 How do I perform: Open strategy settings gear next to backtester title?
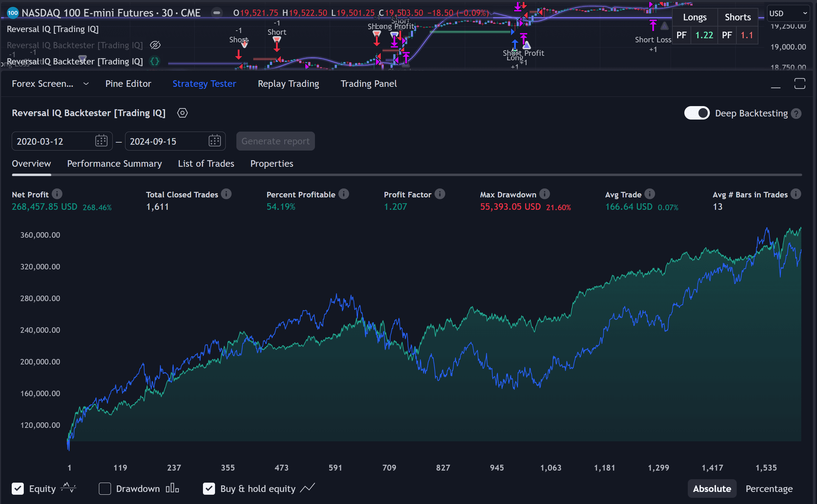tap(182, 113)
